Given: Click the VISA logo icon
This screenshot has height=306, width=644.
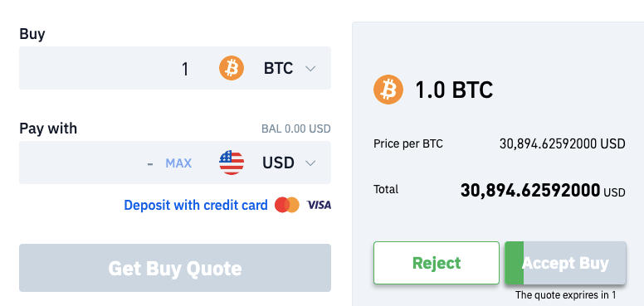Looking at the screenshot, I should click(x=319, y=205).
